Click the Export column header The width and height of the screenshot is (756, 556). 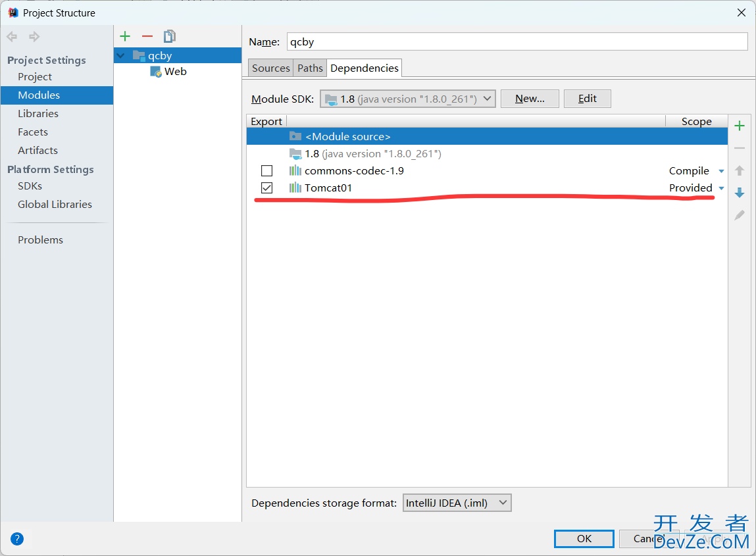click(266, 121)
